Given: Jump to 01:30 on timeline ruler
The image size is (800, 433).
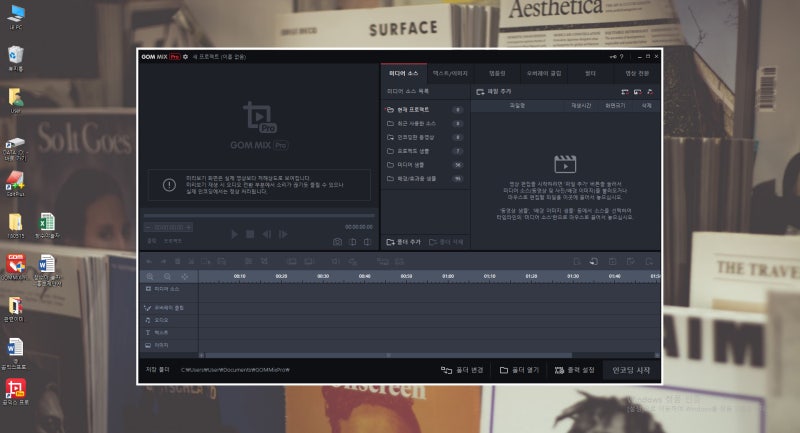Looking at the screenshot, I should [573, 276].
